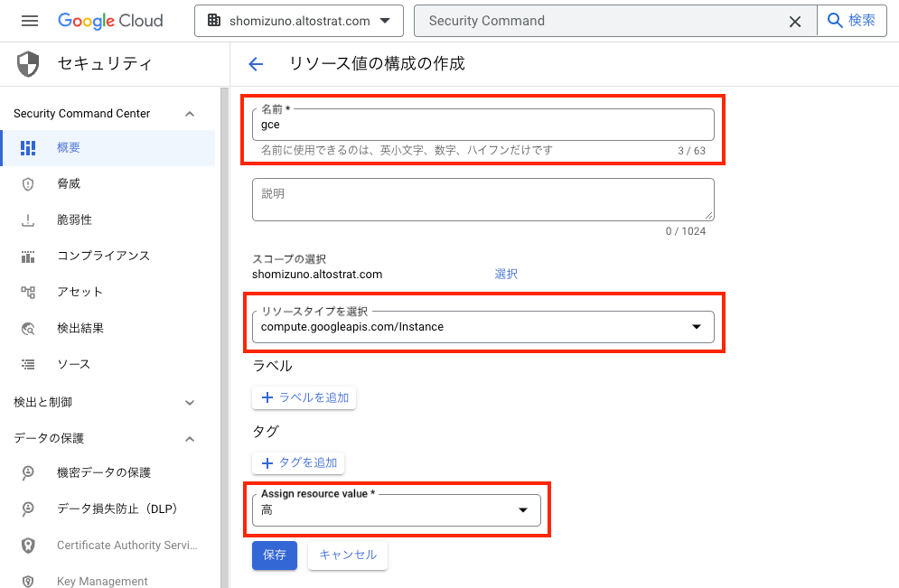Click ラベルを追加 button
Image resolution: width=899 pixels, height=588 pixels.
click(304, 397)
